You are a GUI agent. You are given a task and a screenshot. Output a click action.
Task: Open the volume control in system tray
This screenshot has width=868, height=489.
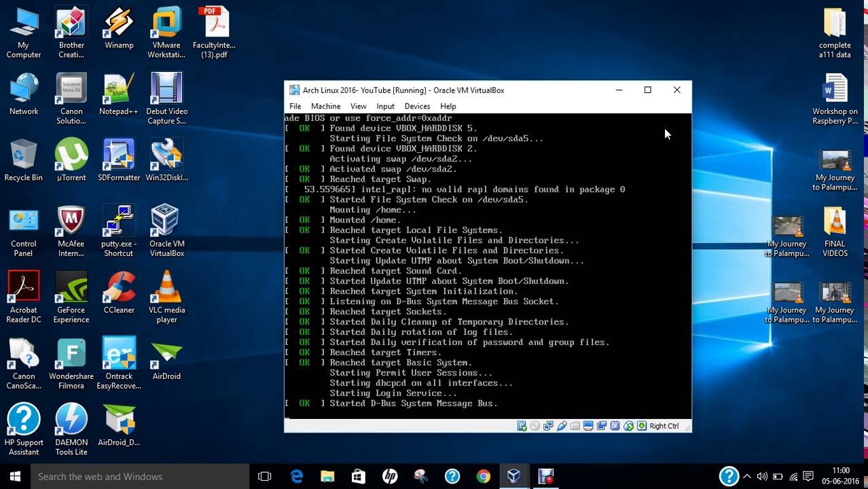pyautogui.click(x=762, y=477)
